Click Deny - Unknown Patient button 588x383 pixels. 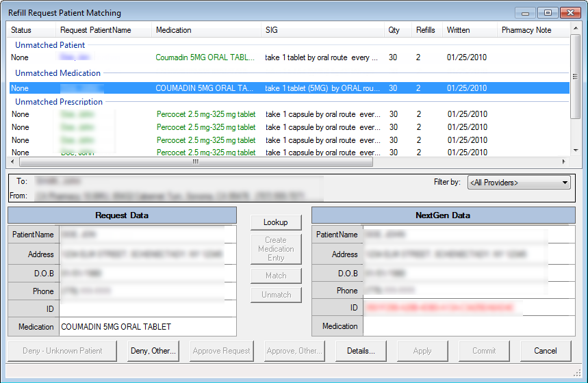62,351
